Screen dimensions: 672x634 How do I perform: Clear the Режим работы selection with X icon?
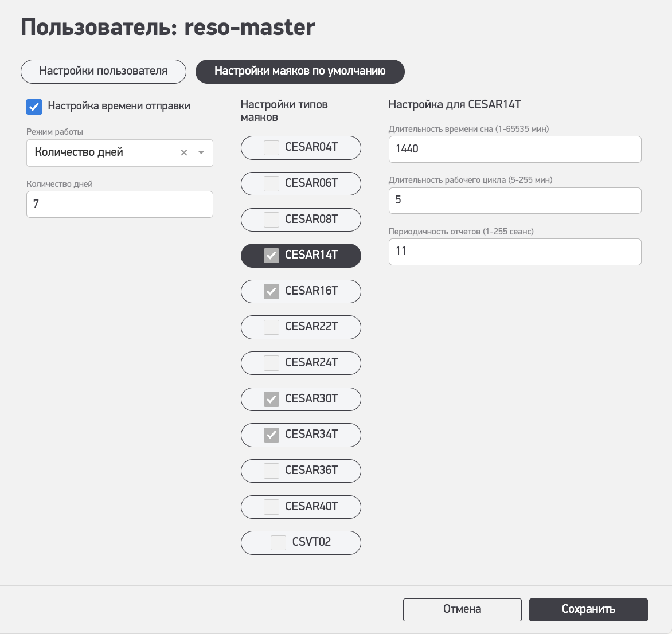[184, 153]
